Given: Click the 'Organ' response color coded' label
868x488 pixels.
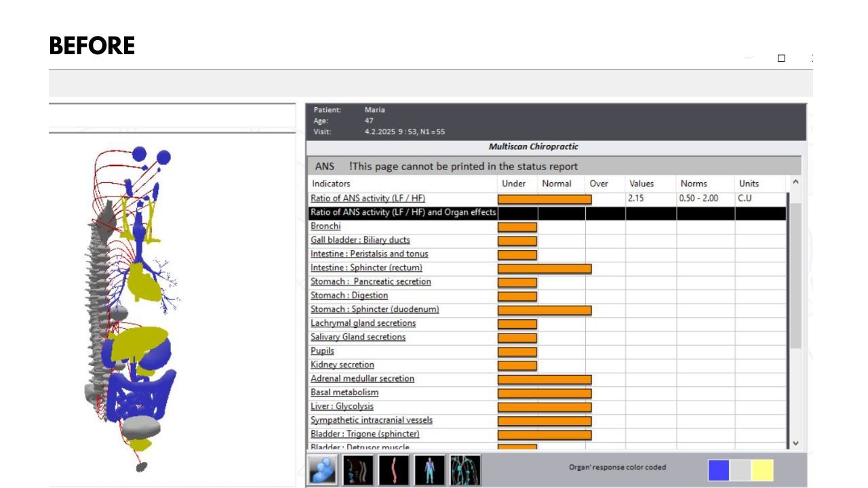Looking at the screenshot, I should coord(617,467).
